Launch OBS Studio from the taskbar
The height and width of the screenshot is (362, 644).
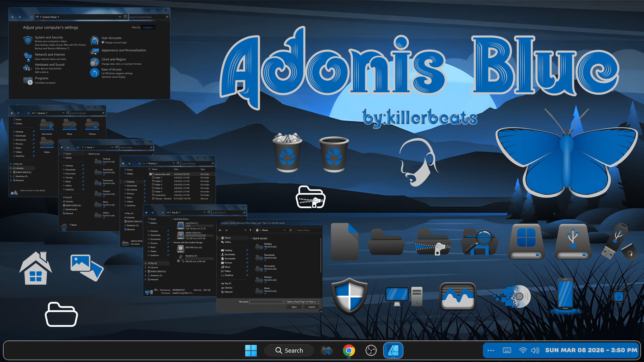pyautogui.click(x=371, y=350)
